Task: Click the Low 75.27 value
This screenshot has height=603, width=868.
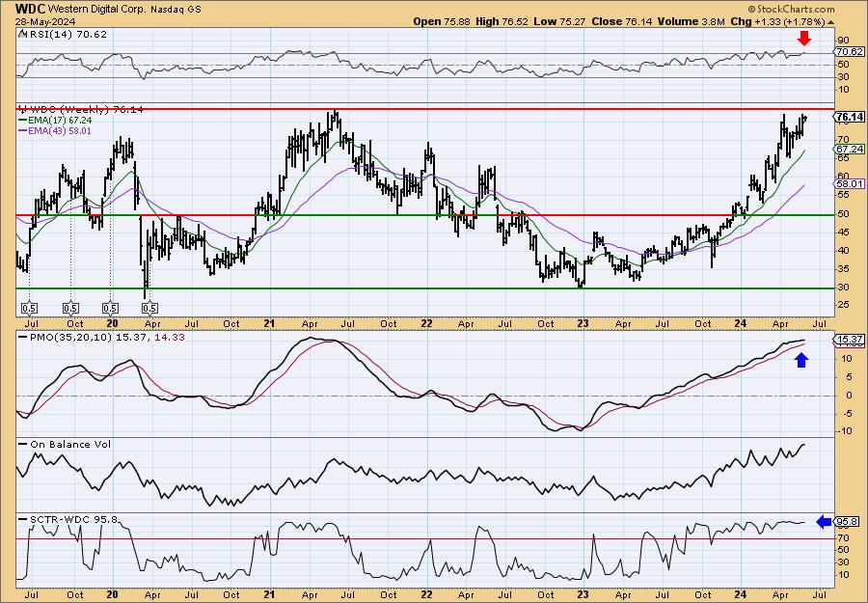Action: 559,21
